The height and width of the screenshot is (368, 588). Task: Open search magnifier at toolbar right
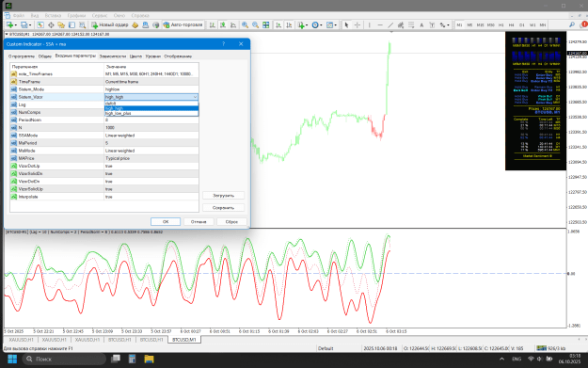pyautogui.click(x=571, y=24)
